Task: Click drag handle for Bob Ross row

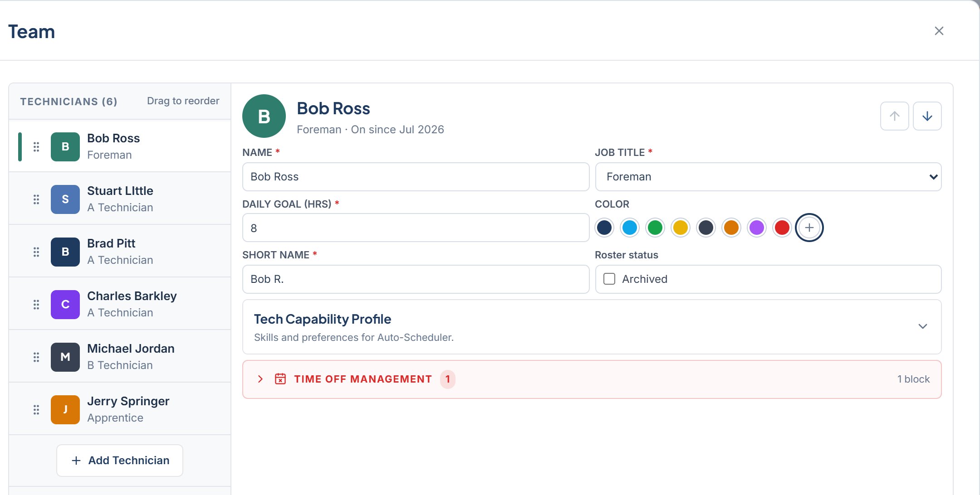Action: coord(36,147)
